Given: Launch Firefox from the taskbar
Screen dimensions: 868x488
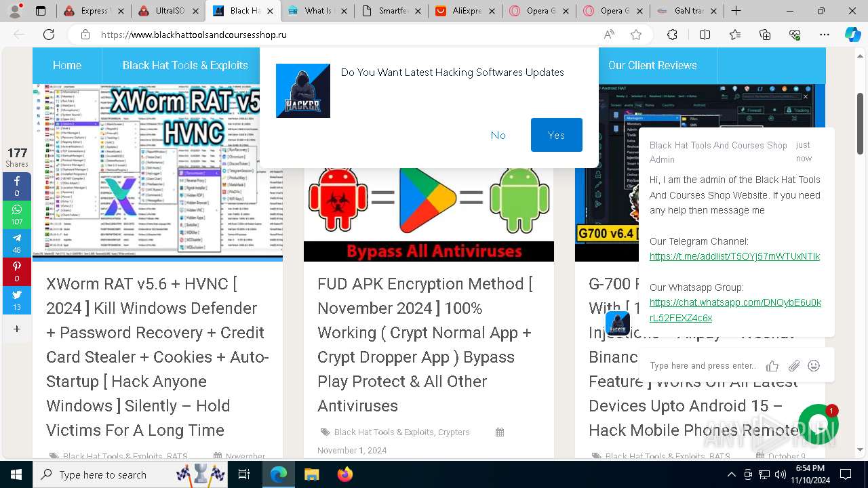Looking at the screenshot, I should pyautogui.click(x=344, y=474).
